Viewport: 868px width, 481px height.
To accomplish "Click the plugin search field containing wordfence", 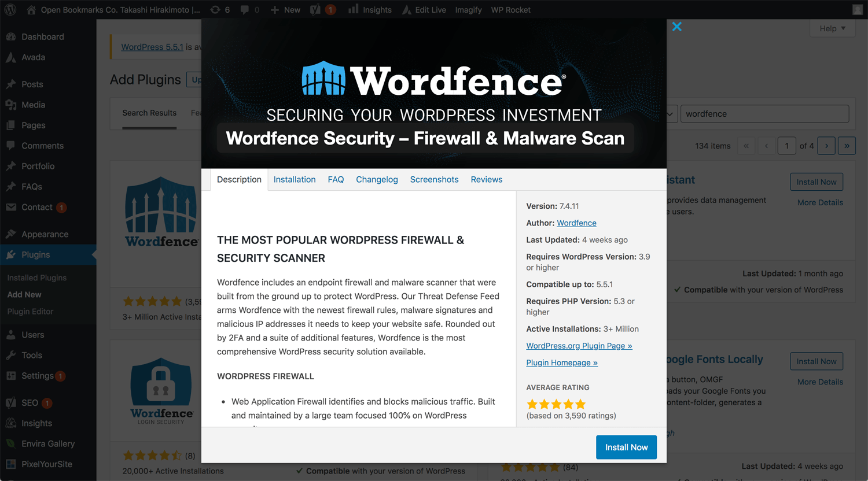I will [764, 114].
